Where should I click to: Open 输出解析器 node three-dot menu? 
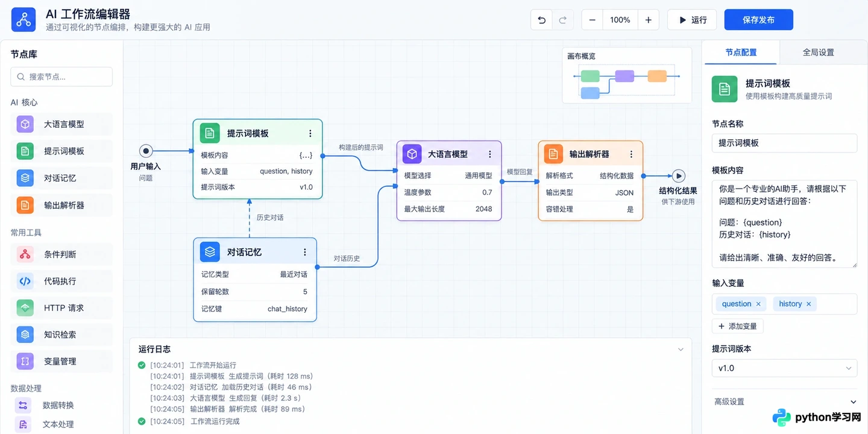[631, 154]
